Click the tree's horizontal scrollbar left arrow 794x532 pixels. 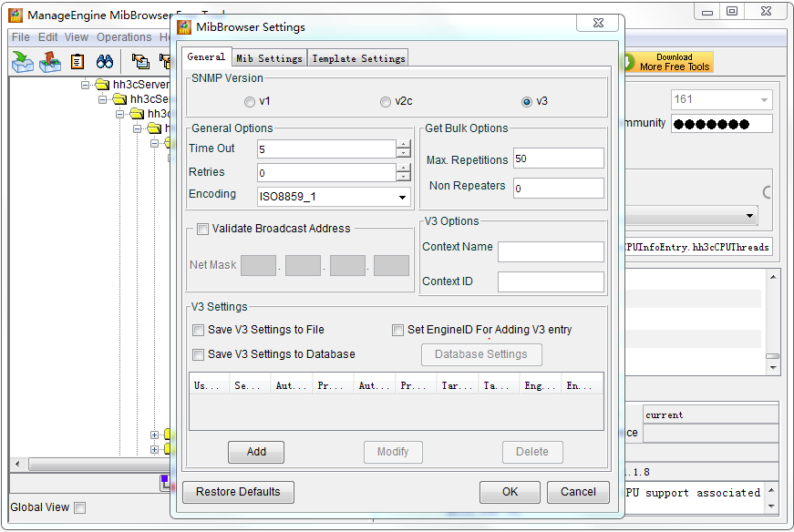(17, 465)
